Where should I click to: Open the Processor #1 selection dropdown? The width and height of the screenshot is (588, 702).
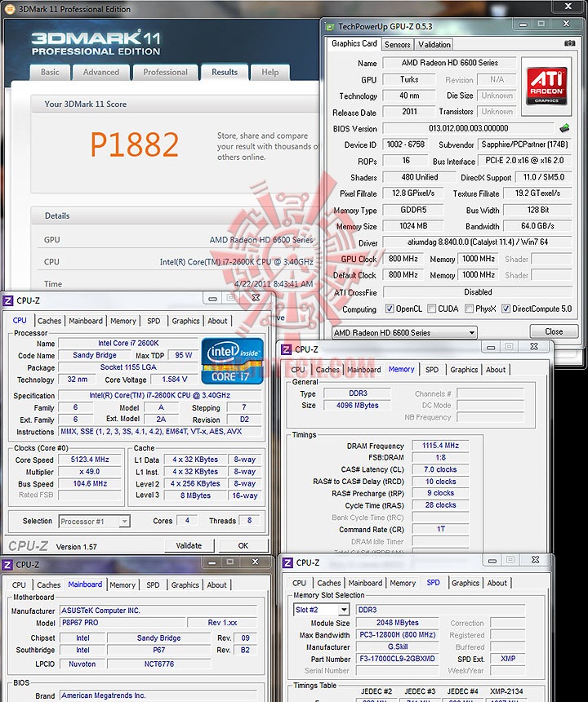[94, 521]
